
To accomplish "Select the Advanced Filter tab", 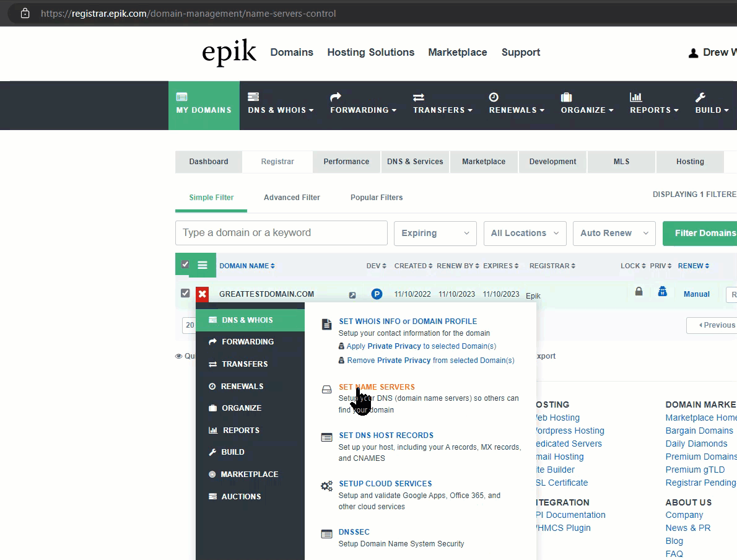I will [x=292, y=198].
